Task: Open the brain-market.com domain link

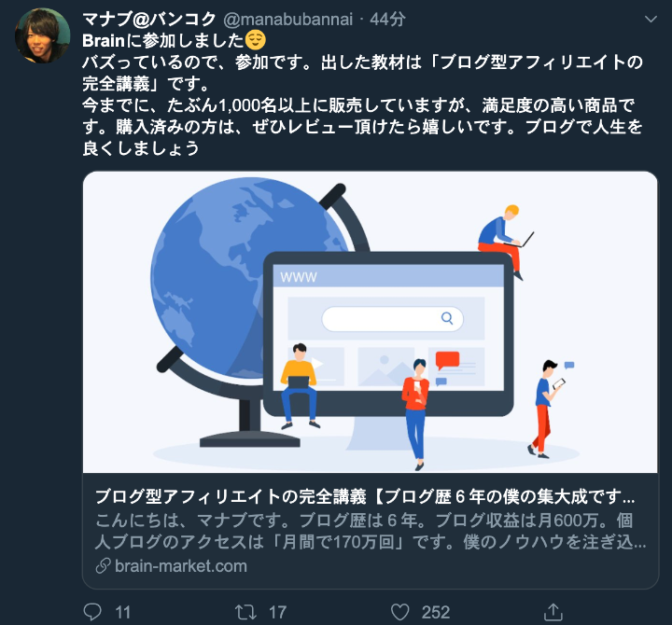Action: coord(181,566)
